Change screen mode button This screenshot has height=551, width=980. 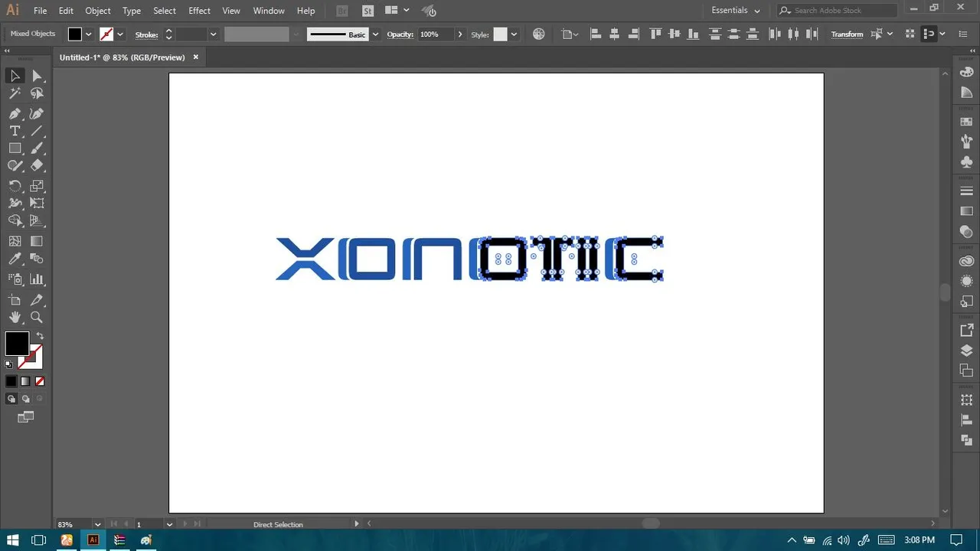(x=26, y=417)
